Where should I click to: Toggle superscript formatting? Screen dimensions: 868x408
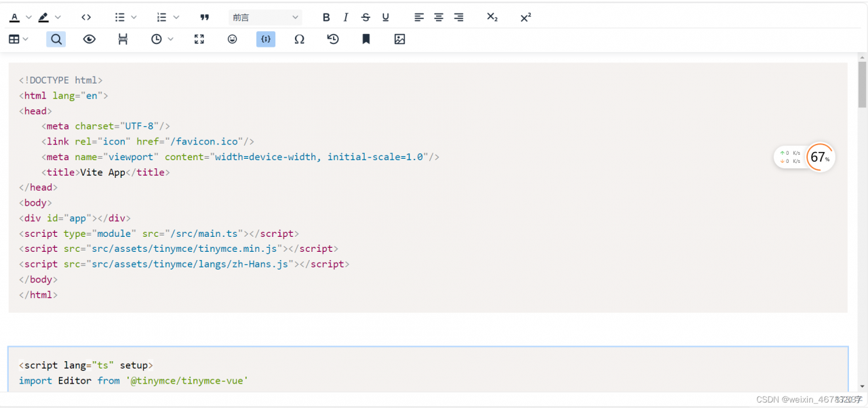526,17
